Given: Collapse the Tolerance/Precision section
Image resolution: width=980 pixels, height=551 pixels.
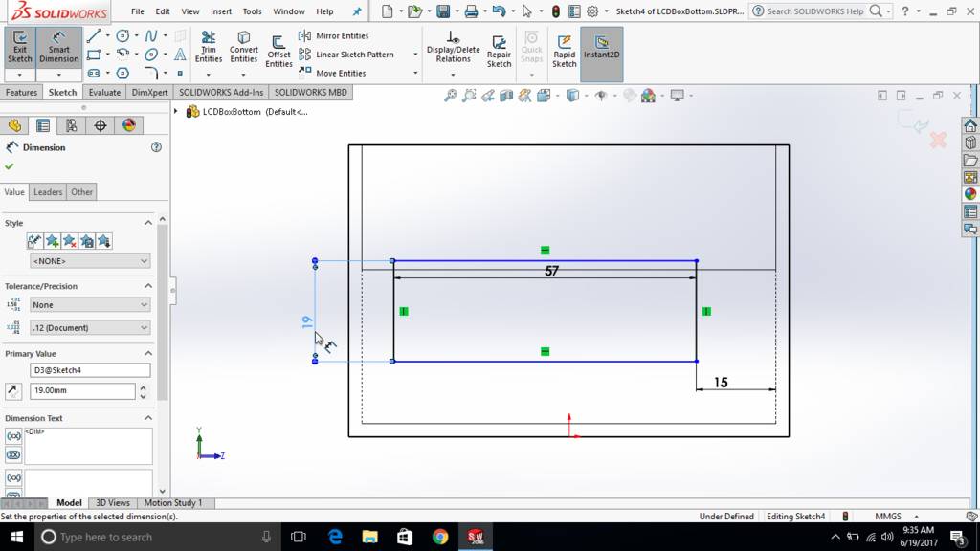Looking at the screenshot, I should pyautogui.click(x=148, y=286).
